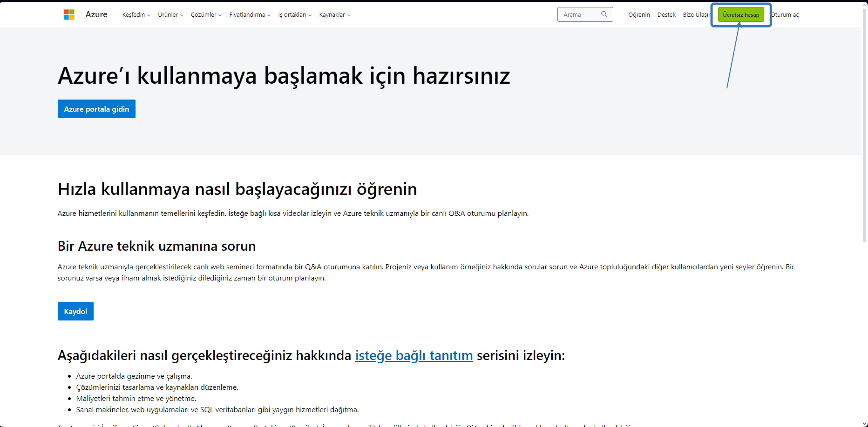This screenshot has width=868, height=427.
Task: Open the İş ortakları dropdown
Action: tap(293, 14)
